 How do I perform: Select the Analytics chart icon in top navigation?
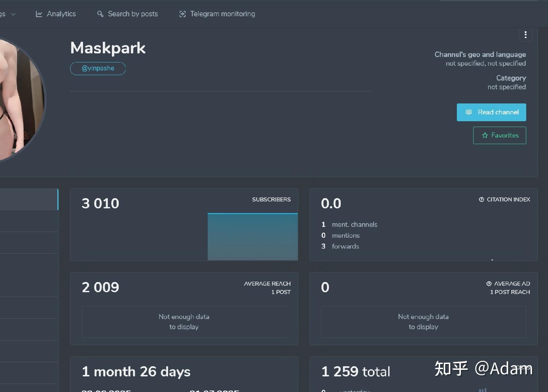coord(39,14)
